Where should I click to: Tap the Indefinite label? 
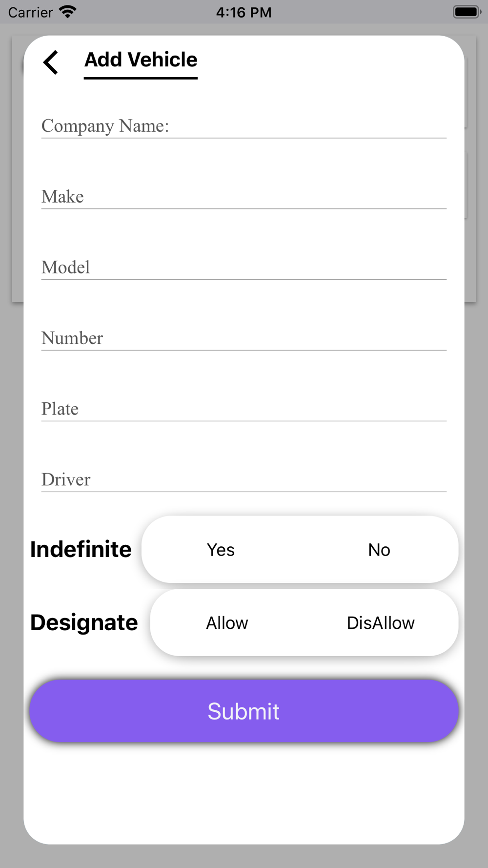point(81,550)
